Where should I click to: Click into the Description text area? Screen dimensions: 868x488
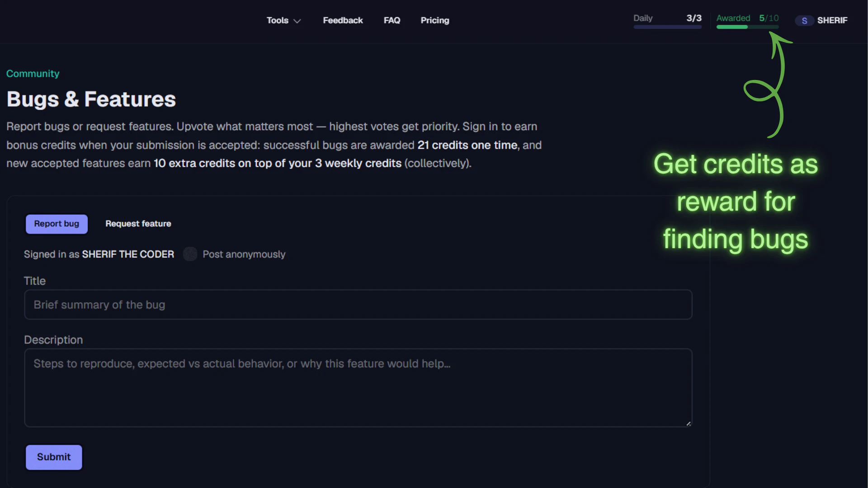(x=358, y=387)
